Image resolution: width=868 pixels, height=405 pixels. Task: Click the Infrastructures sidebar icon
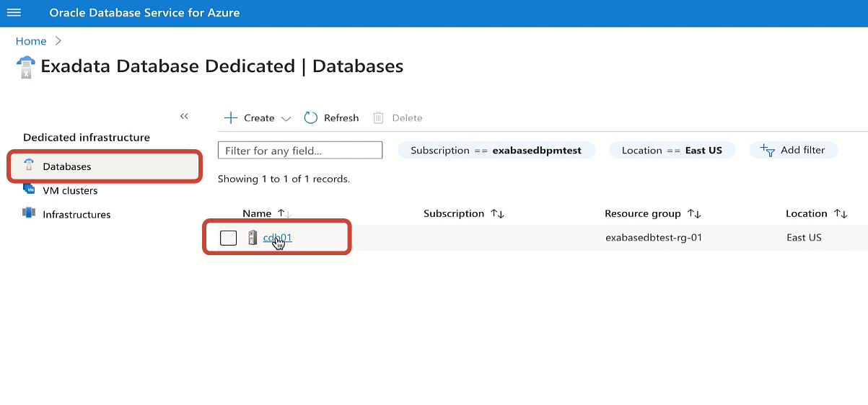(29, 213)
